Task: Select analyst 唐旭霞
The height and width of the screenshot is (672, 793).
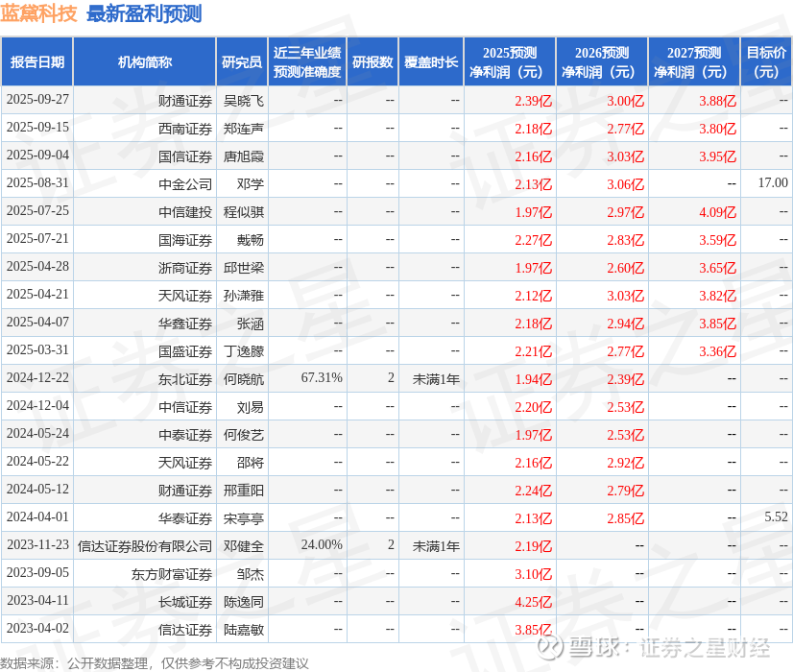Action: point(244,156)
